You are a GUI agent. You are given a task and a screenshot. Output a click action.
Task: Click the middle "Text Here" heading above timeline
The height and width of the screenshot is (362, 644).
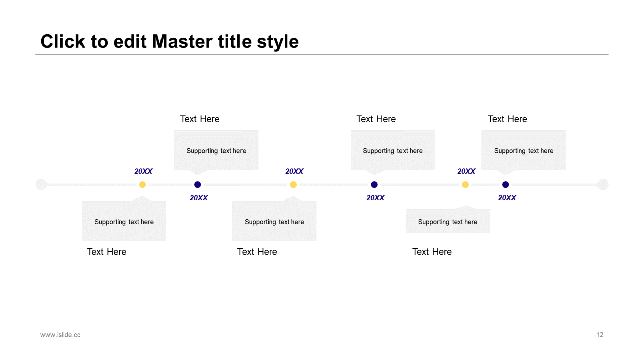[376, 119]
